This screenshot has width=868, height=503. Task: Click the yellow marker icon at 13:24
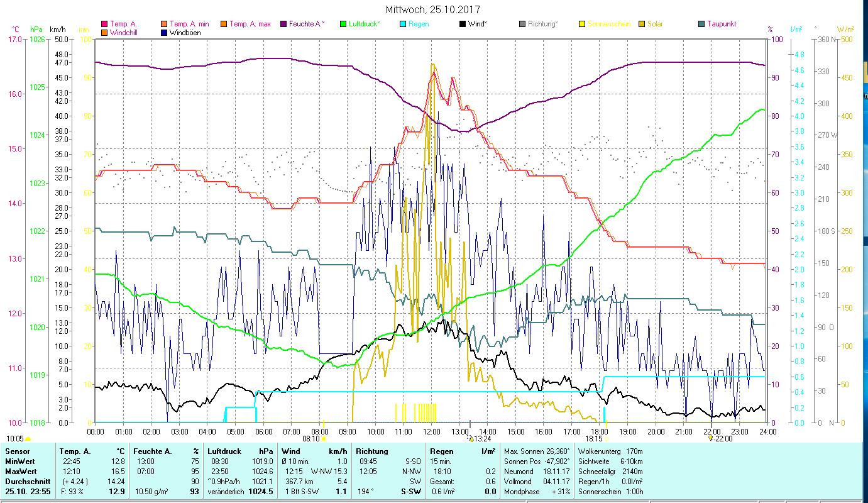click(471, 439)
